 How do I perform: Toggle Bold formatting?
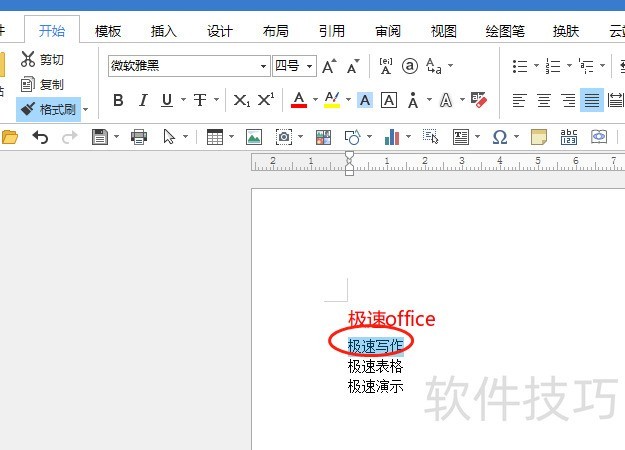click(118, 100)
